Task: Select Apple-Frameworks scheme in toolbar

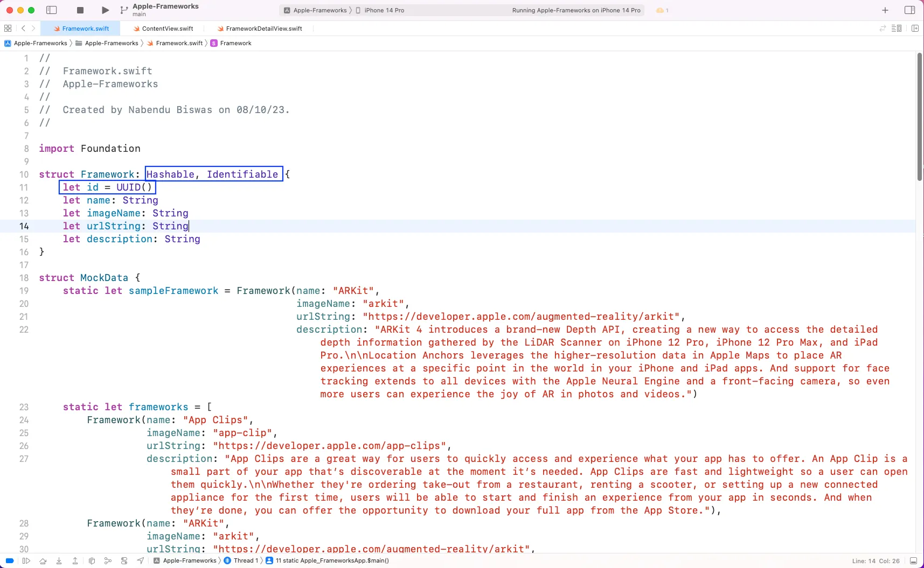Action: pos(316,10)
